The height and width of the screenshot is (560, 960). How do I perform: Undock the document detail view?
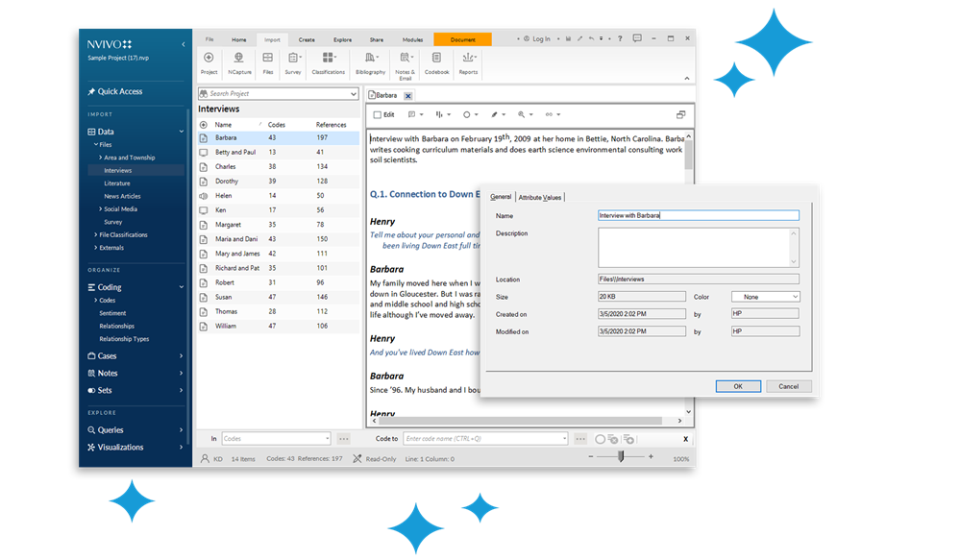click(680, 114)
